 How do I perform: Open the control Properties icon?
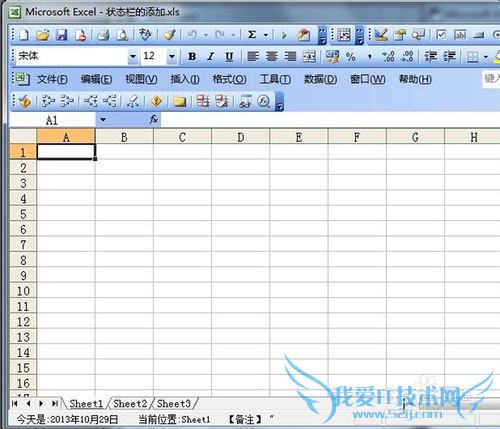pos(399,34)
